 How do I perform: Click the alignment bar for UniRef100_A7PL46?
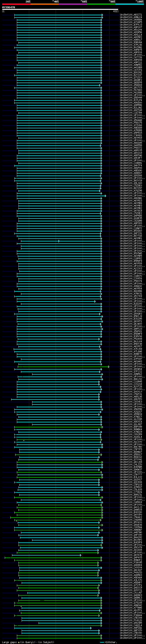[59, 45]
